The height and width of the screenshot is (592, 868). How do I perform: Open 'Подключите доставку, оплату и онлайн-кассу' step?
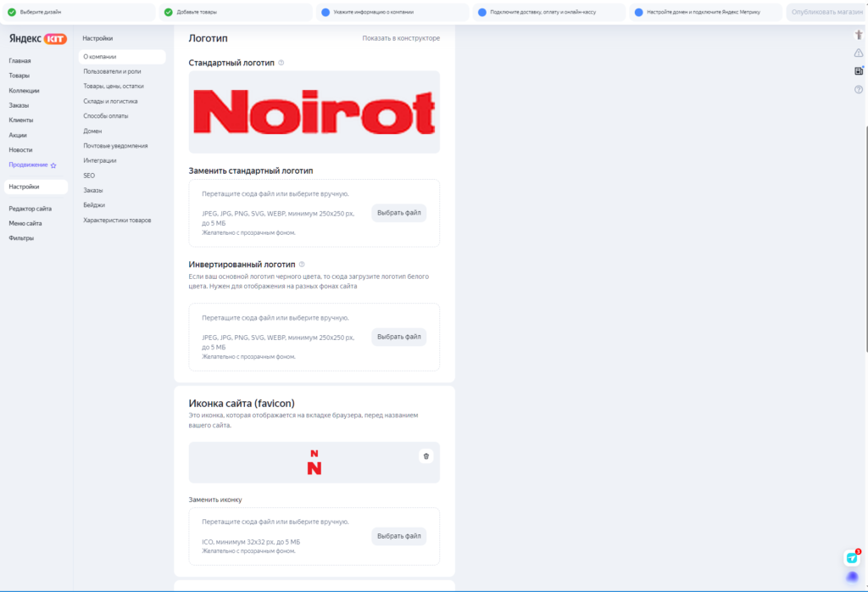pyautogui.click(x=549, y=12)
